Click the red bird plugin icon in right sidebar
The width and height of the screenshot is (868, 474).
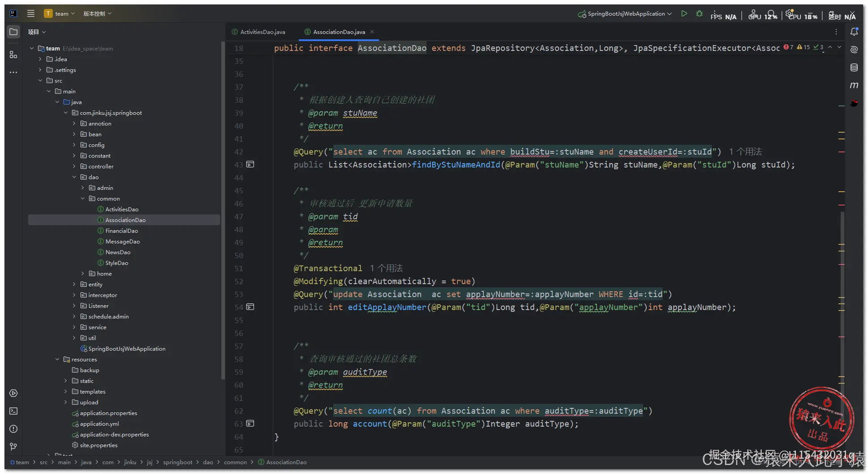[854, 103]
